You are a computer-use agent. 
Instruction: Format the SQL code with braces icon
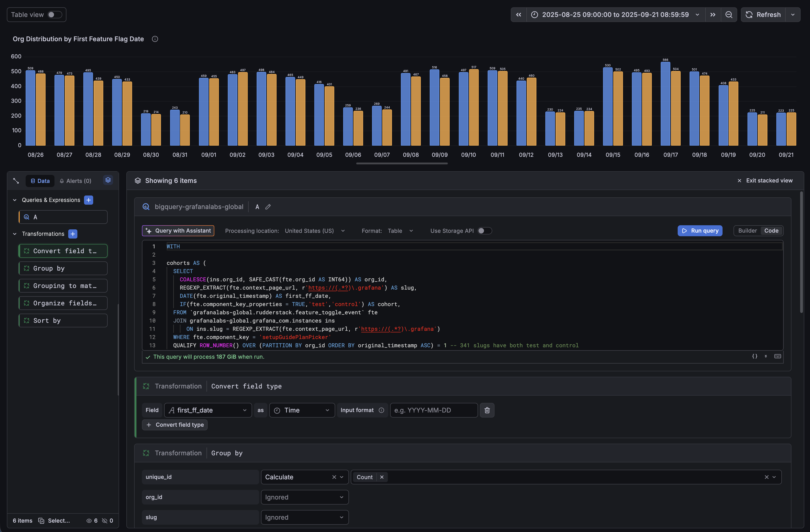(x=755, y=356)
